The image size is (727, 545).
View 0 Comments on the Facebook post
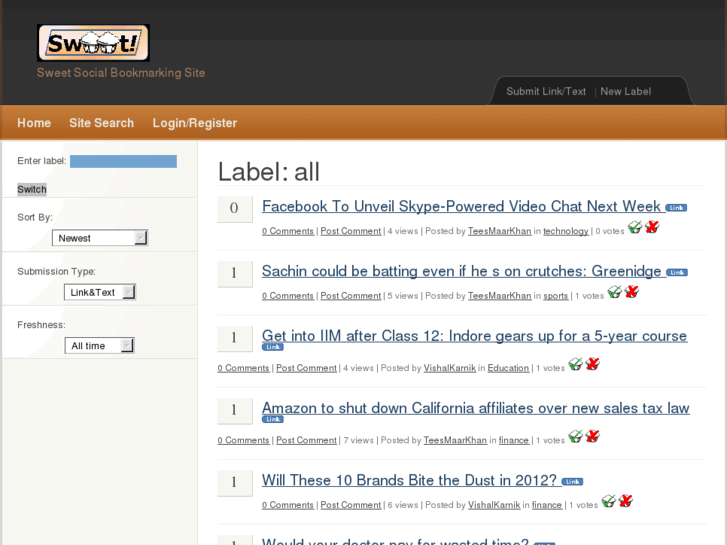coord(288,231)
